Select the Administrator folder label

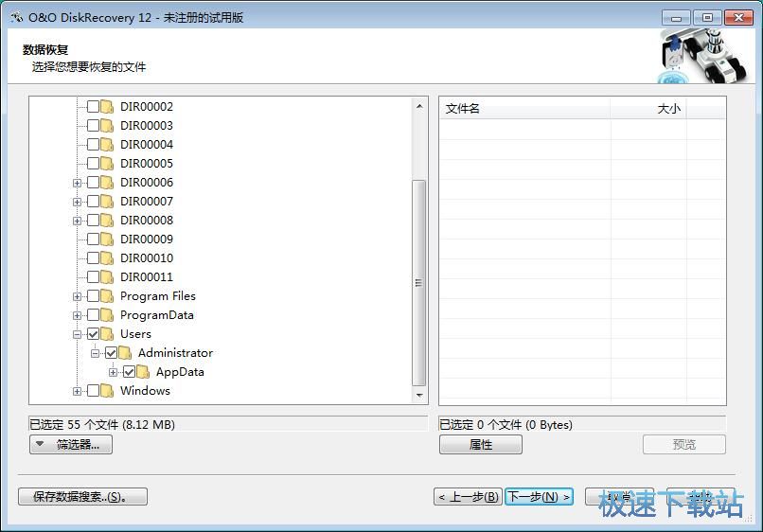coord(176,353)
